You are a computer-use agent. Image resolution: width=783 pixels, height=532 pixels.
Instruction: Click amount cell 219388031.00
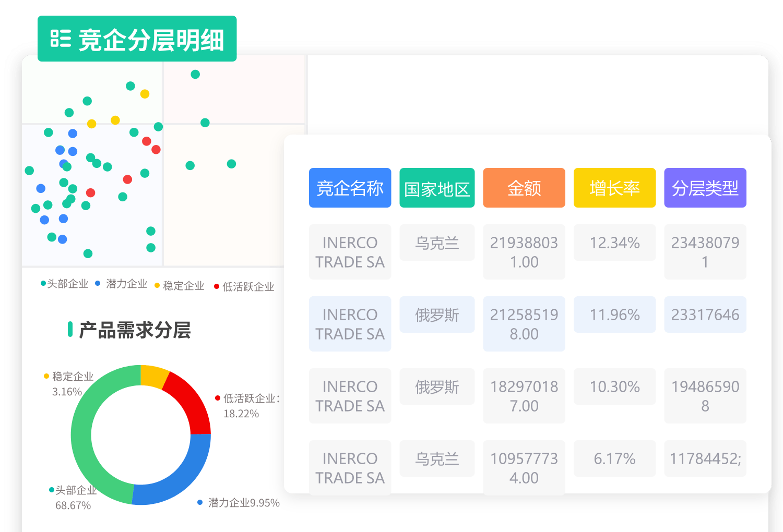coord(524,252)
